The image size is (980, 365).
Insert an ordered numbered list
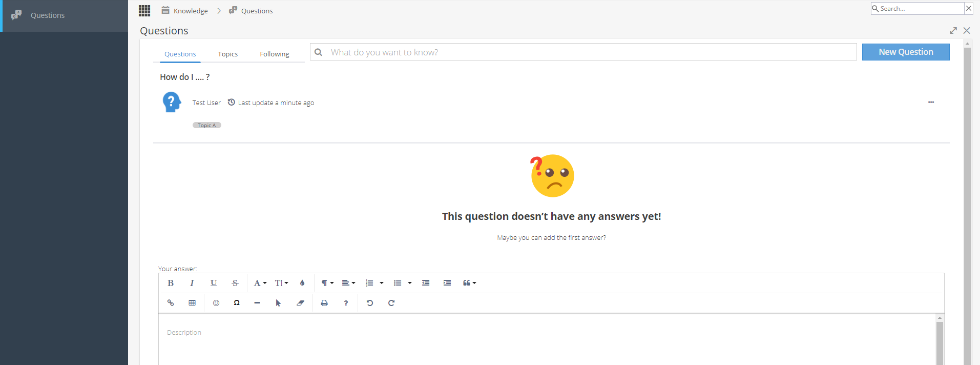pos(369,283)
